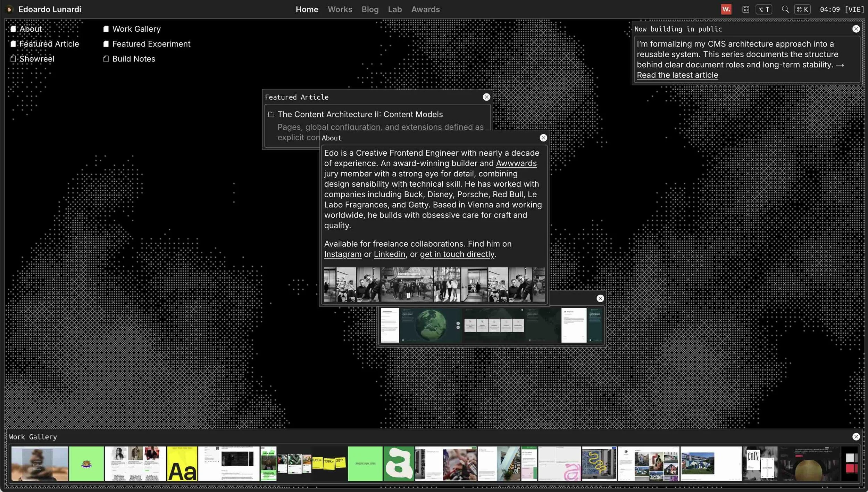Open The Content Architecture II article title
The image size is (868, 492).
tap(360, 114)
